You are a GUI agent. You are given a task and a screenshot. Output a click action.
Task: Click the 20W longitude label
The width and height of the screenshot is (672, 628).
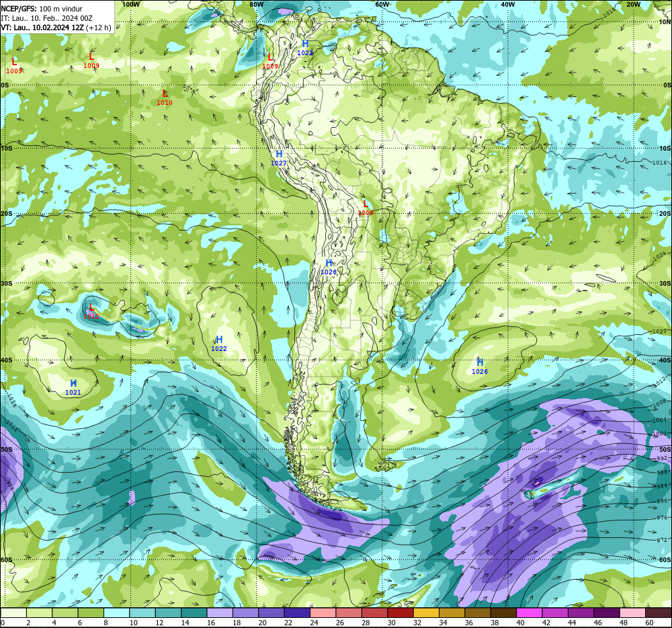(x=634, y=4)
